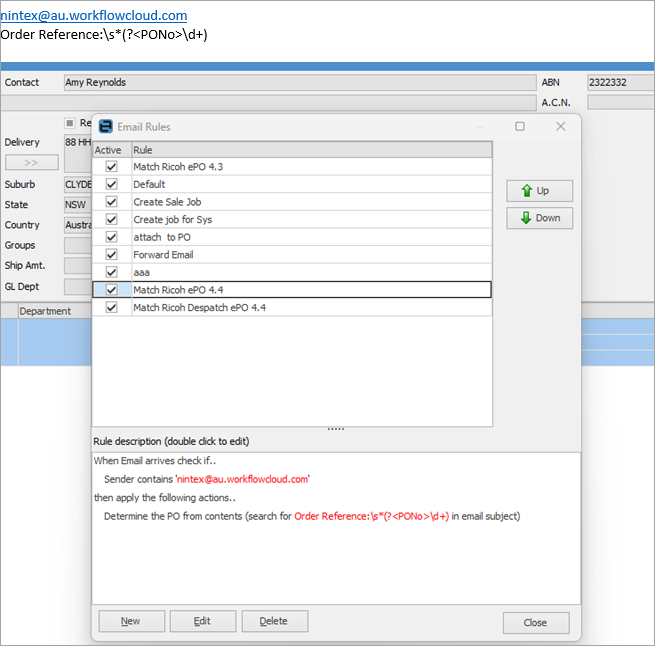The height and width of the screenshot is (646, 655).
Task: Toggle Active checkbox for attach to PO
Action: coord(112,237)
